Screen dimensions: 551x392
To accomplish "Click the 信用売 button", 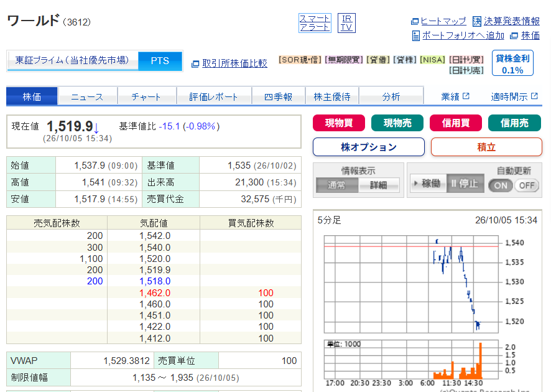I will pos(514,123).
